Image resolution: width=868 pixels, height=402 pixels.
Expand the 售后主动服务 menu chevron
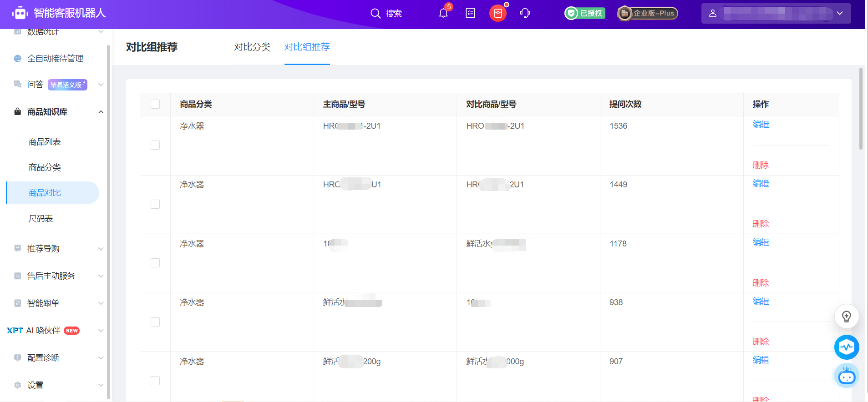[101, 276]
